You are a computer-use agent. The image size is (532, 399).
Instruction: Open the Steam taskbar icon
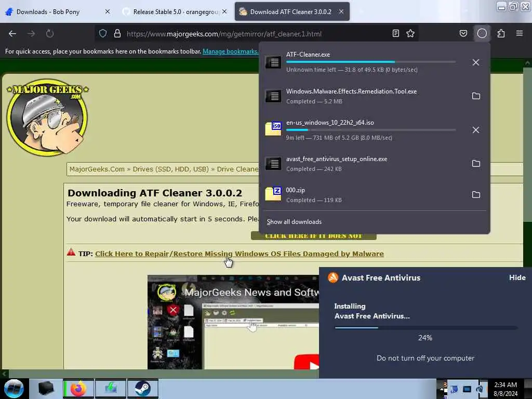tap(143, 389)
